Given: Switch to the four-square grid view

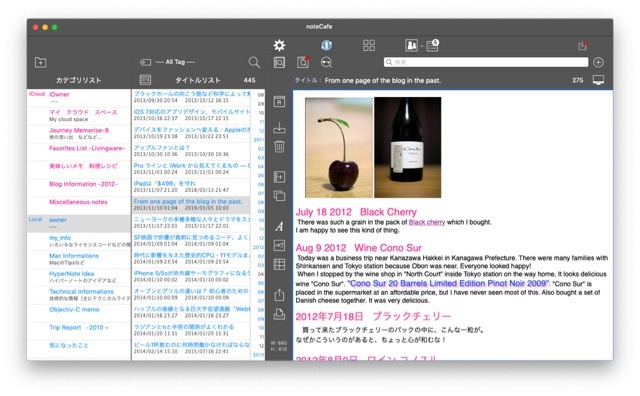Looking at the screenshot, I should point(369,45).
